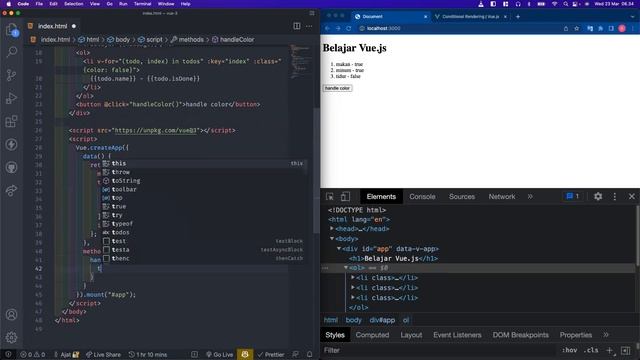The image size is (640, 360).
Task: Switch to the Console DevTools tab
Action: click(x=422, y=197)
